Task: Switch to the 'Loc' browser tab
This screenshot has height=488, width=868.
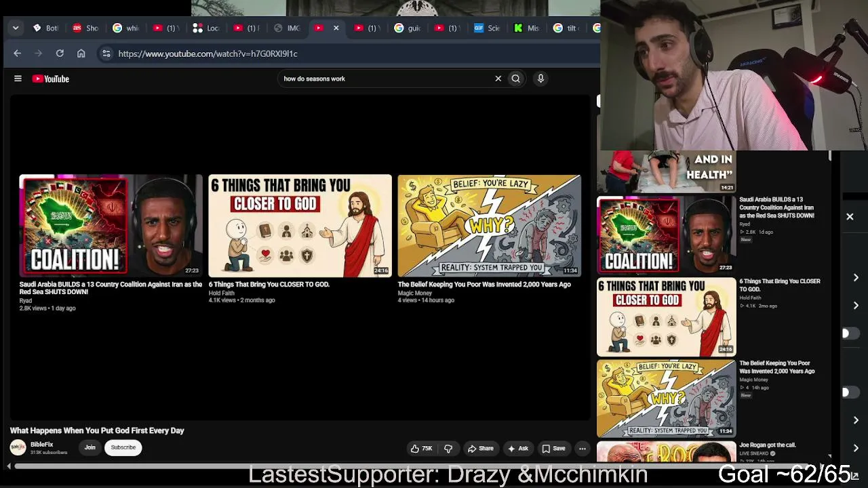Action: click(205, 28)
